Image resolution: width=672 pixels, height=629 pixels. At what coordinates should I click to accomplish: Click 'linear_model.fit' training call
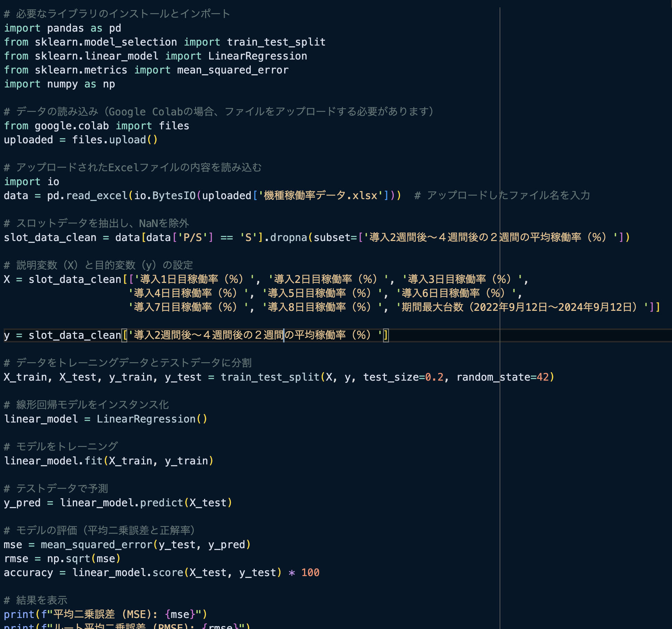pos(53,461)
